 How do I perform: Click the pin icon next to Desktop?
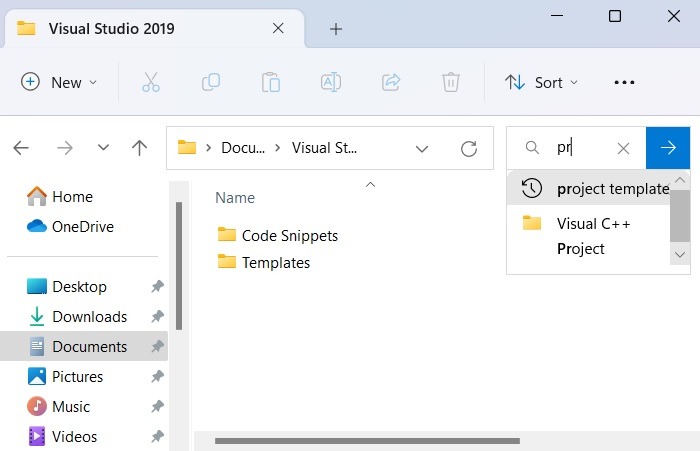pos(157,287)
